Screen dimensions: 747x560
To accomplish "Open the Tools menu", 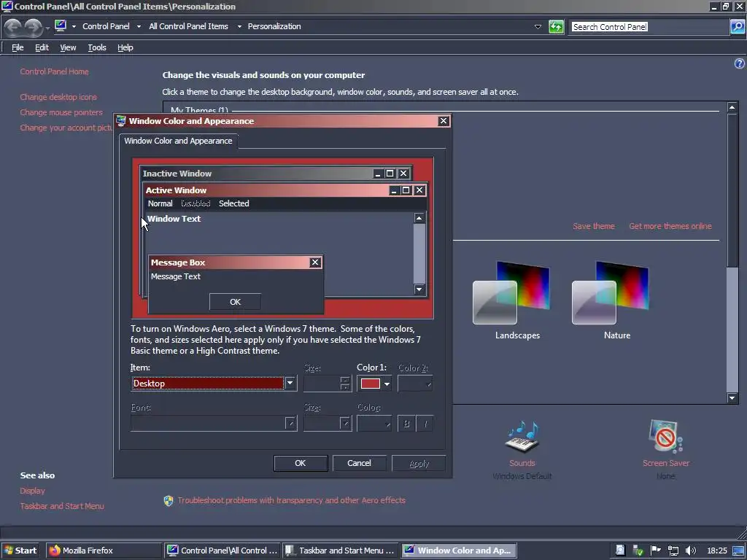I will click(97, 47).
